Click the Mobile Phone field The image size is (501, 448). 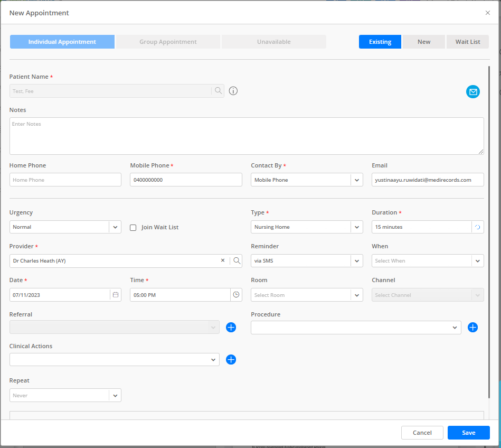[186, 180]
